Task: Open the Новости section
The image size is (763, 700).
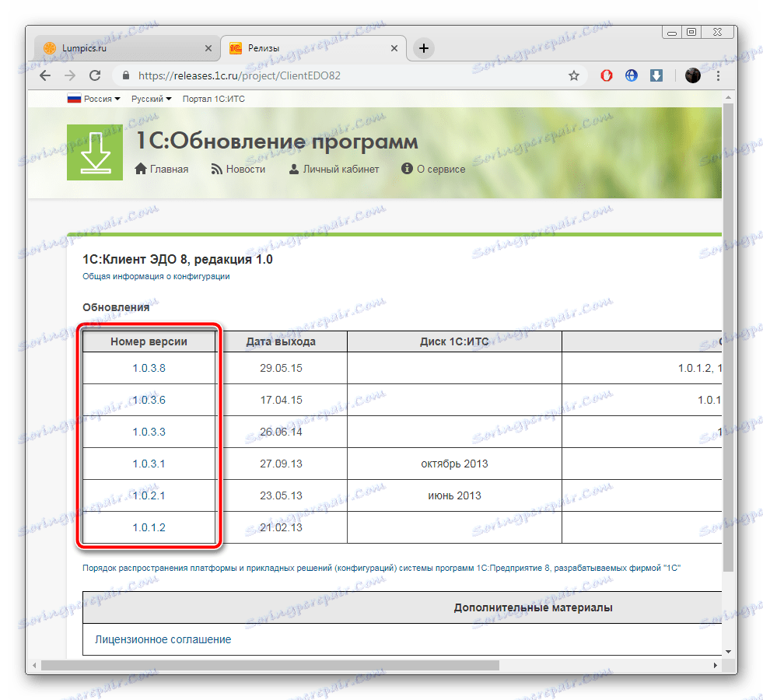Action: (238, 169)
